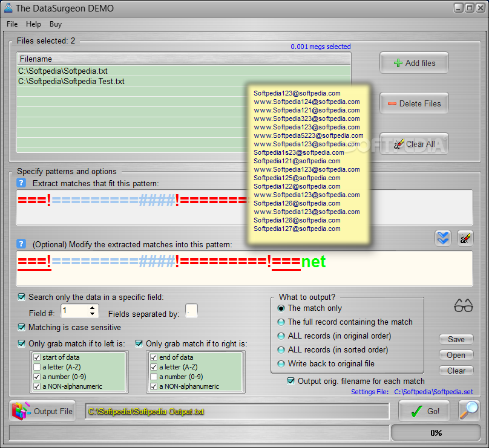Increase the Field # value

(x=93, y=308)
